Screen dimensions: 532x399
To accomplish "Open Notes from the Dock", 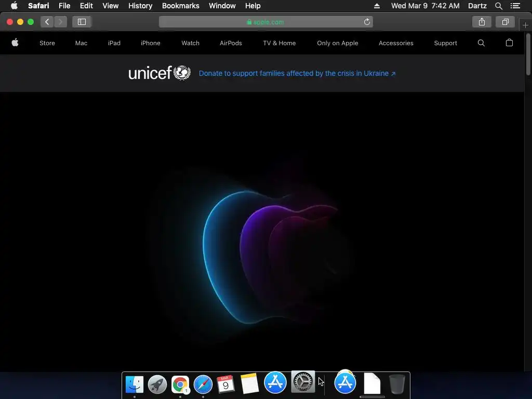I will (249, 384).
